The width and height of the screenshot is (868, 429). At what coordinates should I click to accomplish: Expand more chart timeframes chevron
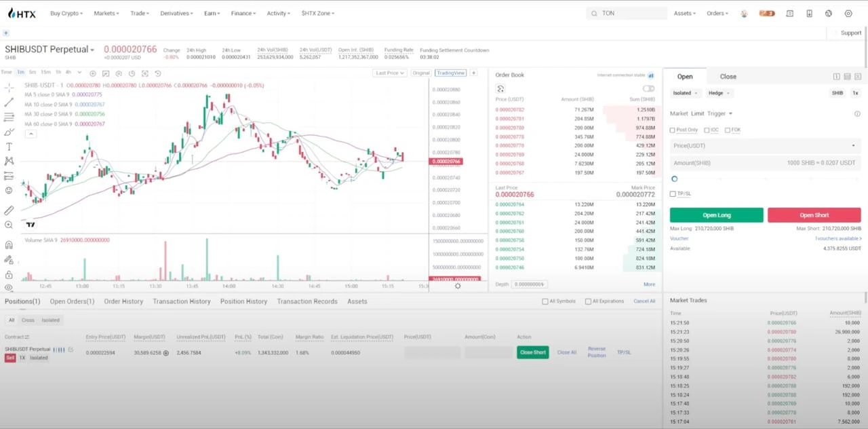tap(79, 72)
